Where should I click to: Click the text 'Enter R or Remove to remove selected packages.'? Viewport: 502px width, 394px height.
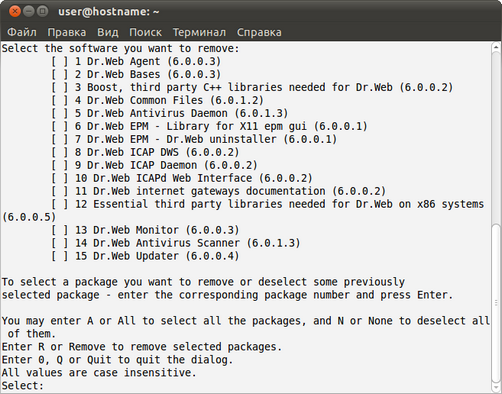point(142,347)
